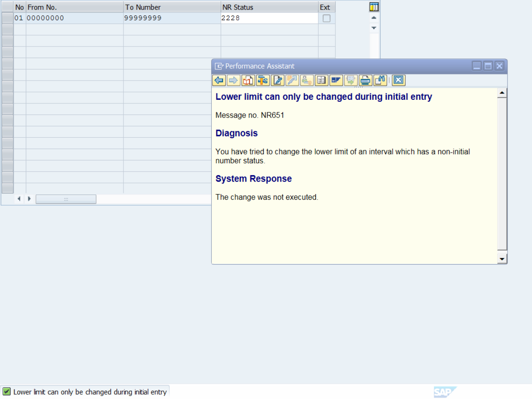Image resolution: width=532 pixels, height=399 pixels.
Task: Click help text scroll up arrow
Action: (502, 93)
